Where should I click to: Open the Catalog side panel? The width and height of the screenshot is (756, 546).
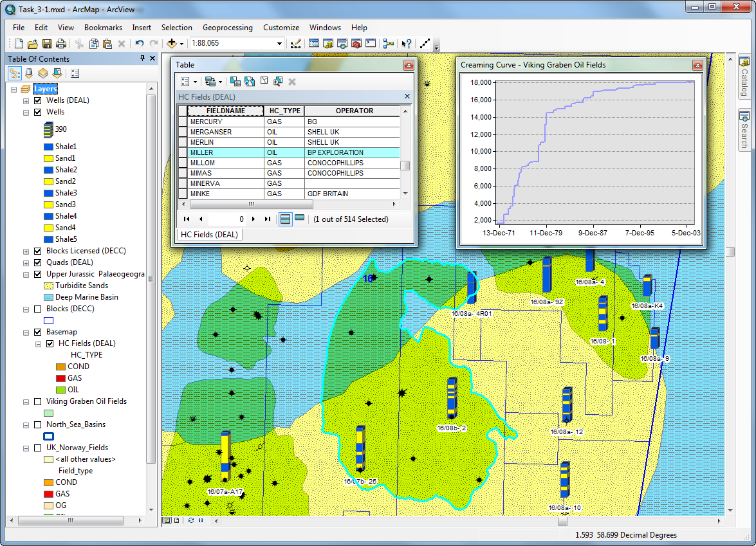(x=744, y=78)
